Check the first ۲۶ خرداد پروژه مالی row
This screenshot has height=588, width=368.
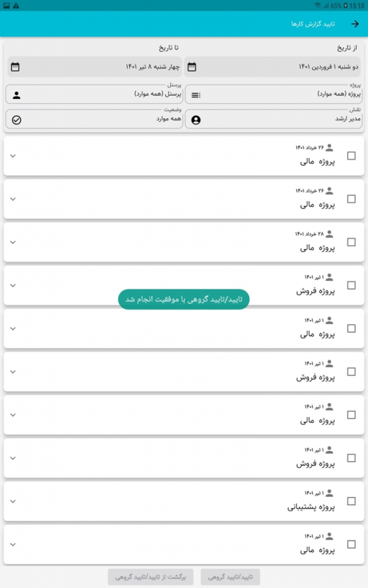pos(351,156)
